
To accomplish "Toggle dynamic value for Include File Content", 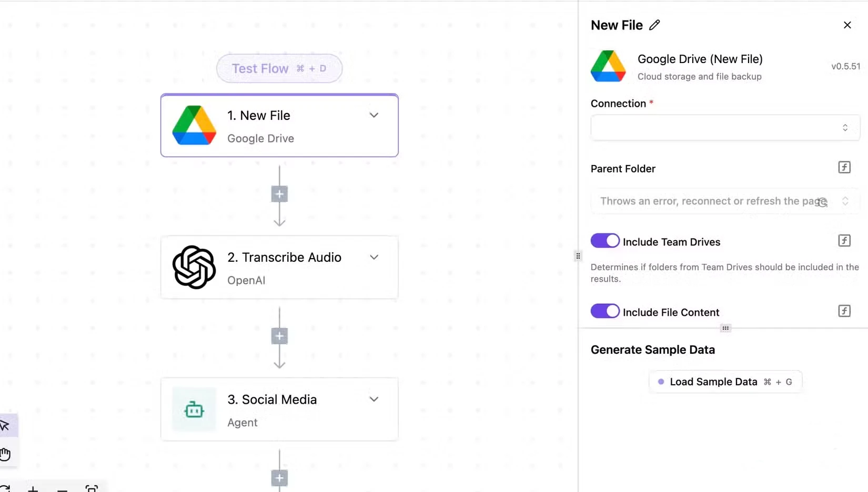I will (x=844, y=311).
